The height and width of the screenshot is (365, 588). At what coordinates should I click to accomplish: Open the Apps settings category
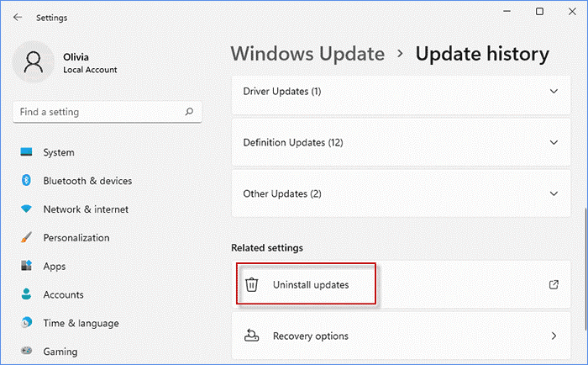coord(54,267)
